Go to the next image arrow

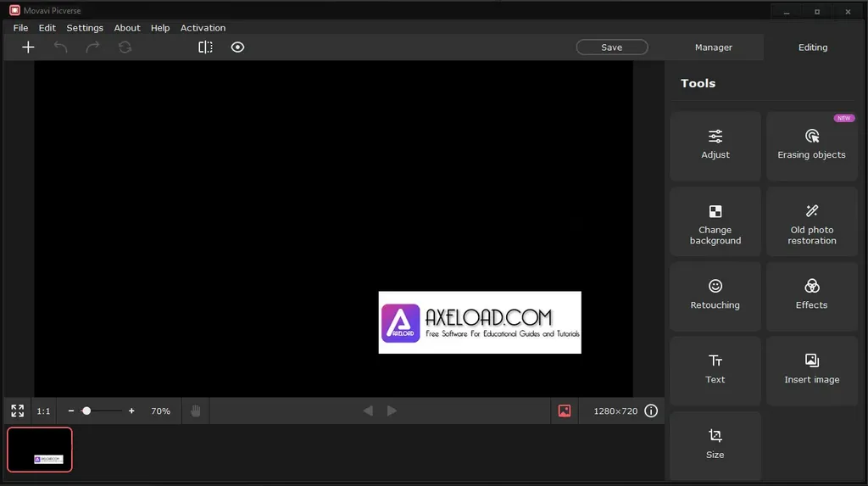(x=392, y=411)
